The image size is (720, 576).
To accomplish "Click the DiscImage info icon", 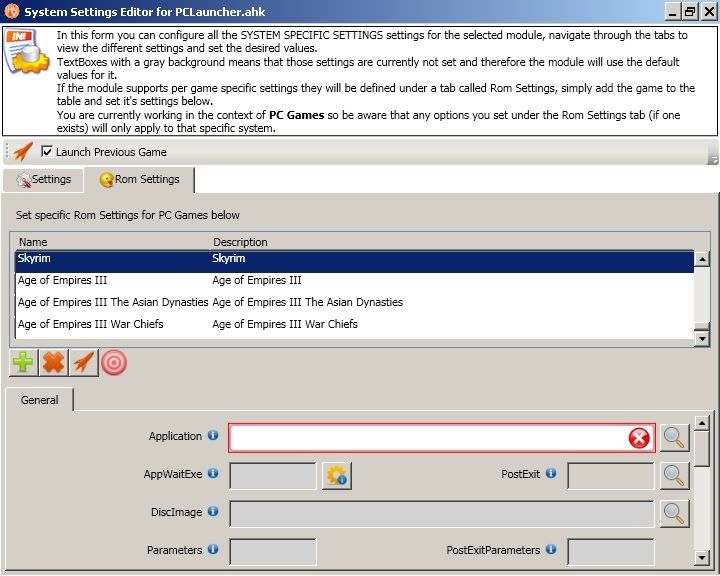I will point(213,511).
